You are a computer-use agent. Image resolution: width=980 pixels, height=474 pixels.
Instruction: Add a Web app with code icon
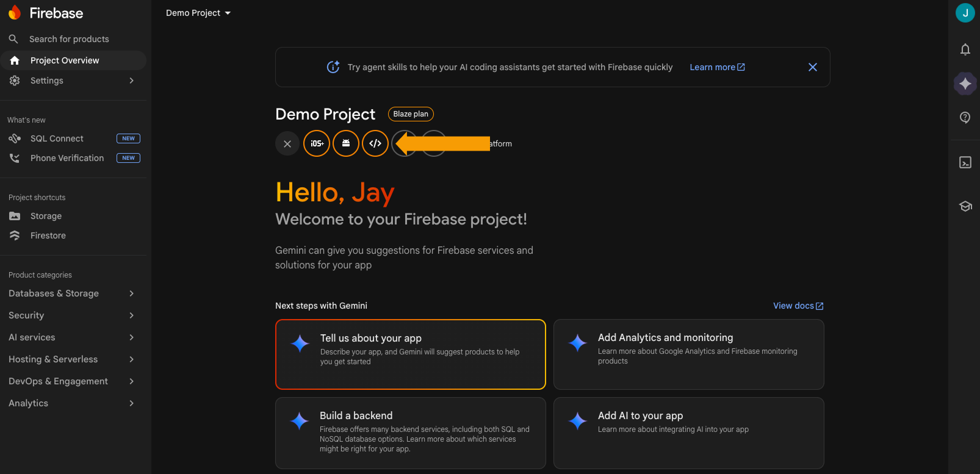(x=375, y=144)
